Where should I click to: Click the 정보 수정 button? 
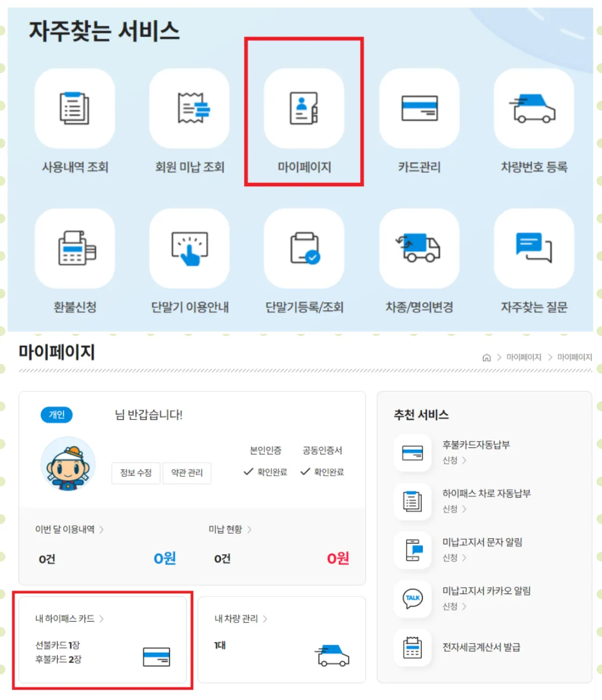click(135, 473)
